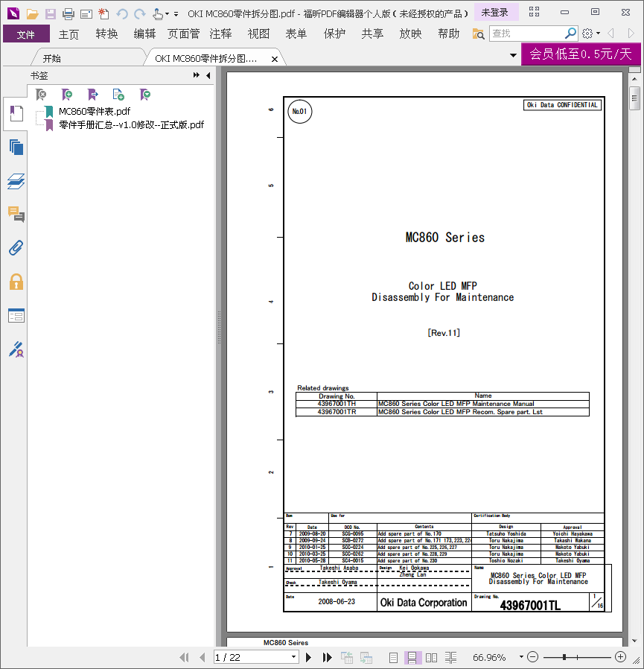Select the Hand tool in quick access bar

coord(157,14)
